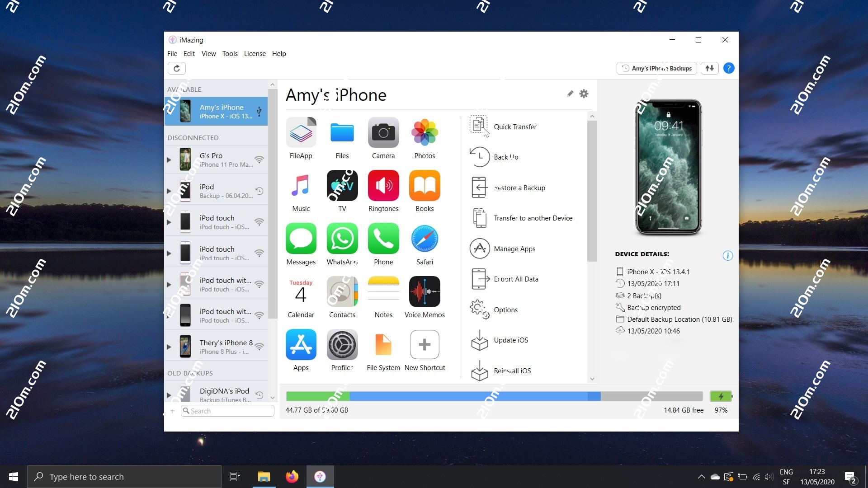Click the refresh devices icon in toolbar
The height and width of the screenshot is (488, 868).
pos(176,68)
